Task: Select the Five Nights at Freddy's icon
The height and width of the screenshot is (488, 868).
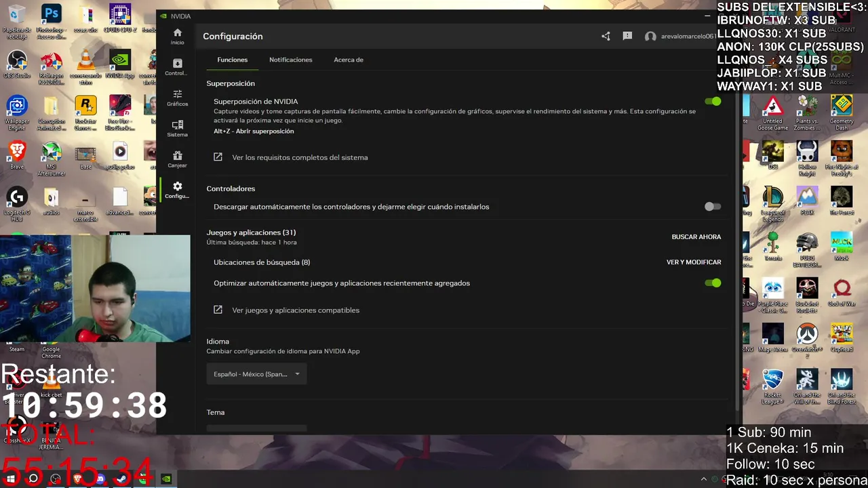Action: tap(842, 159)
